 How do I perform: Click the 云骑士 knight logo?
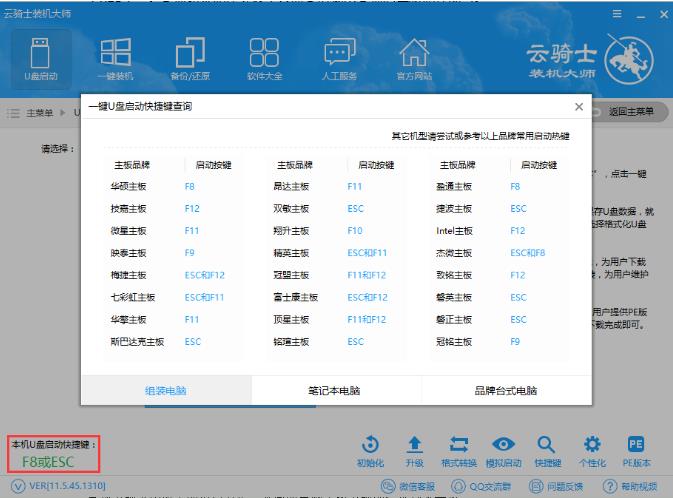tap(629, 60)
